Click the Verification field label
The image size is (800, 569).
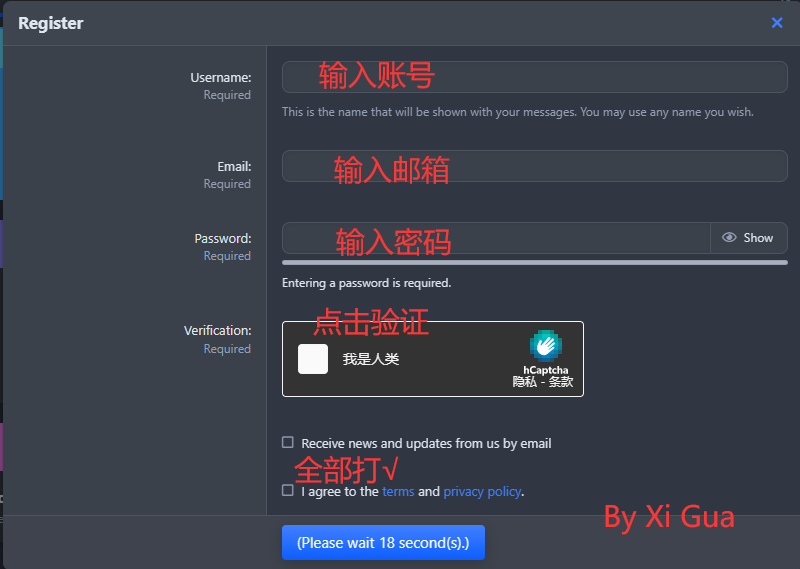(217, 330)
